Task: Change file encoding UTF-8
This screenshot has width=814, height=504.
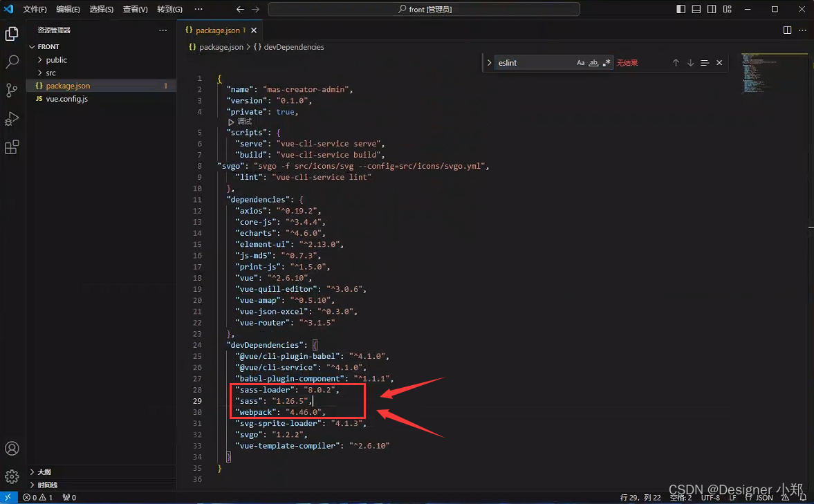Action: pos(710,497)
